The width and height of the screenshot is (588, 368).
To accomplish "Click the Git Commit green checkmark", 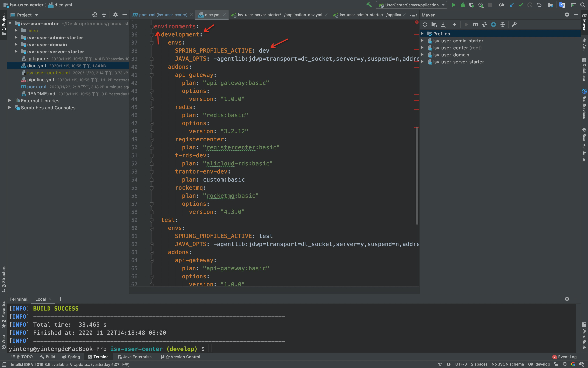I will [521, 5].
